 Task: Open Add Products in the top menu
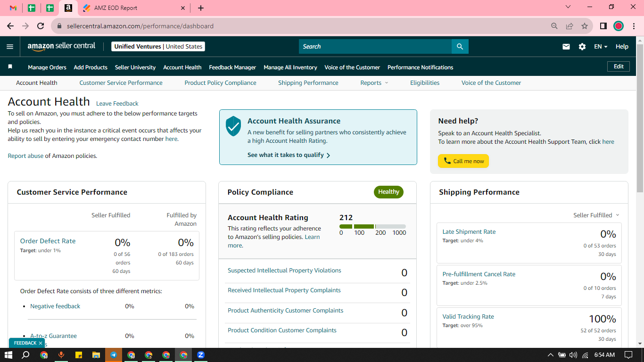[x=91, y=67]
